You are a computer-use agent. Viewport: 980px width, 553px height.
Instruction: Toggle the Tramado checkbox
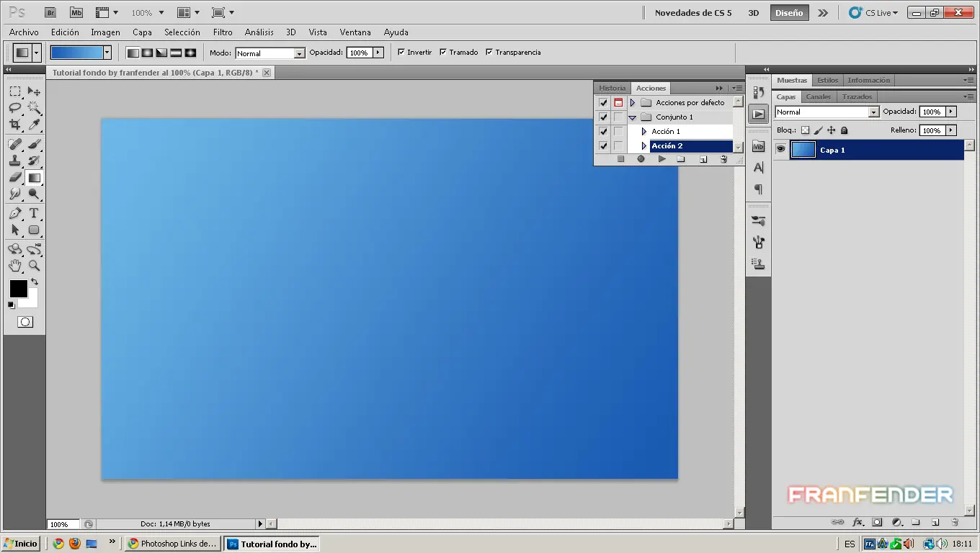(x=443, y=52)
